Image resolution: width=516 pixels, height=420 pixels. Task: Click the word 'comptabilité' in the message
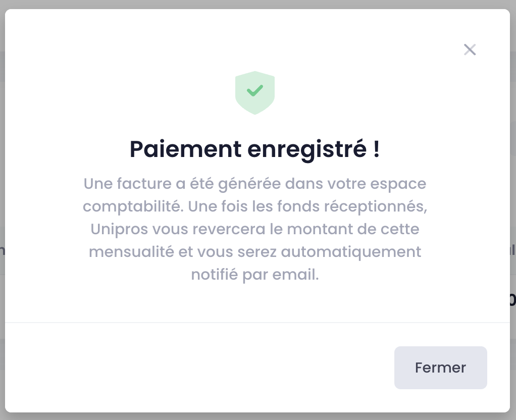133,206
